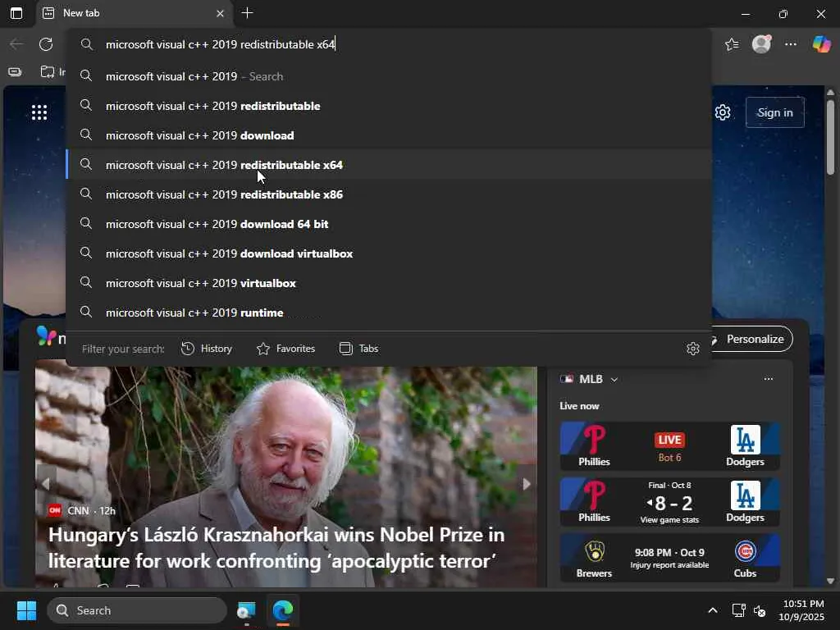Image resolution: width=840 pixels, height=630 pixels.
Task: Pick the 'download 64 bit' suggestion
Action: [388, 223]
